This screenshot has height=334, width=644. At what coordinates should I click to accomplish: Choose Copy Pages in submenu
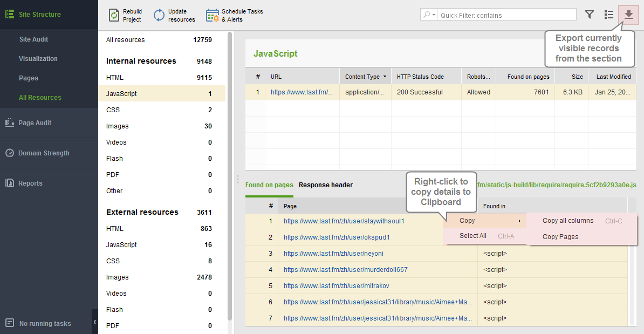583,237
